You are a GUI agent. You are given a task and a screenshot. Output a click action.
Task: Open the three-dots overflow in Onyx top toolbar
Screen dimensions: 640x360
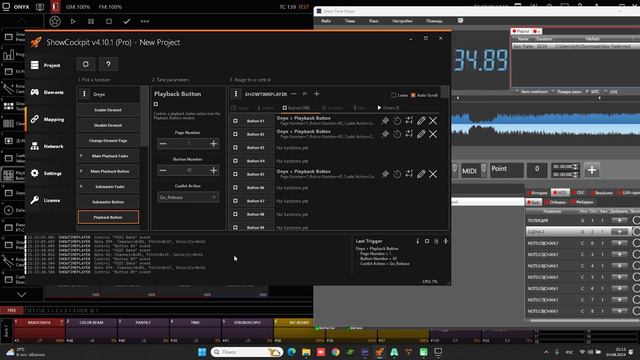point(145,21)
